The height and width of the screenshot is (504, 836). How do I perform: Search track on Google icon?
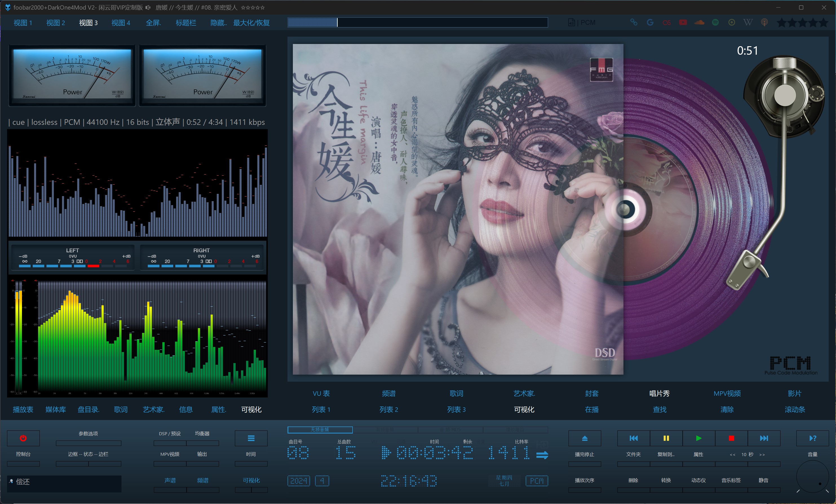pos(650,22)
